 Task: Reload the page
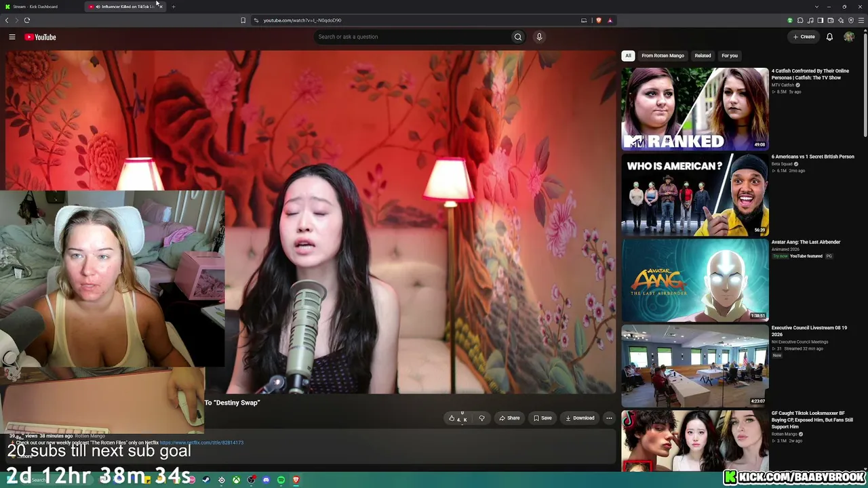[x=27, y=20]
